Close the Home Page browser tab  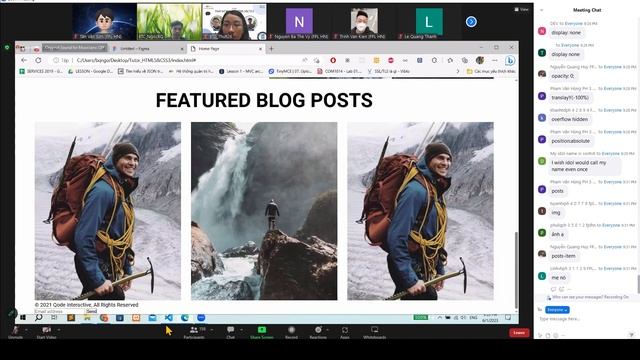[260, 49]
